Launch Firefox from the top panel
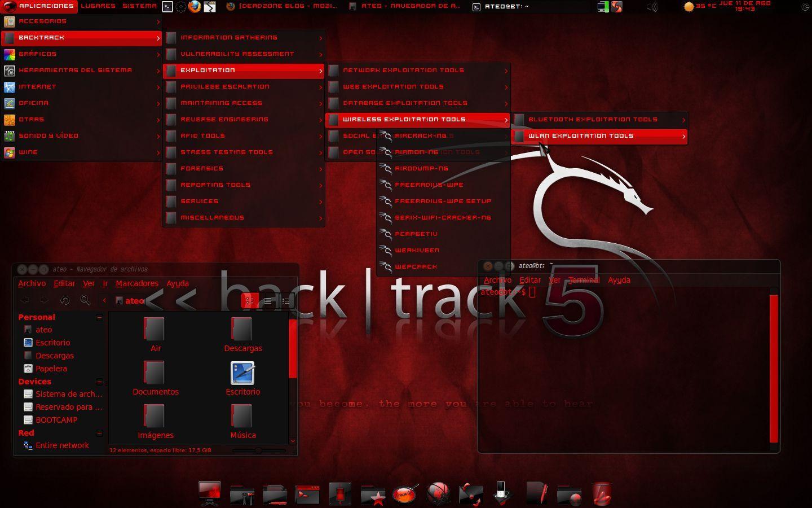 [194, 7]
